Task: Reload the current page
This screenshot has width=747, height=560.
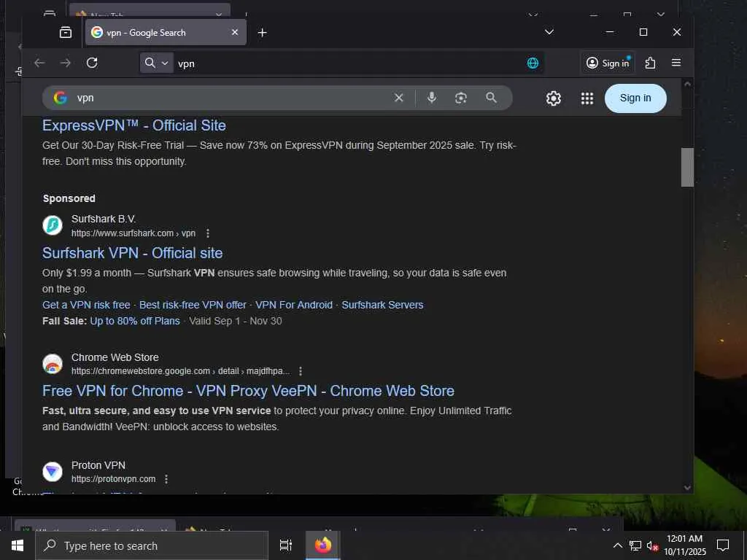Action: (x=92, y=63)
